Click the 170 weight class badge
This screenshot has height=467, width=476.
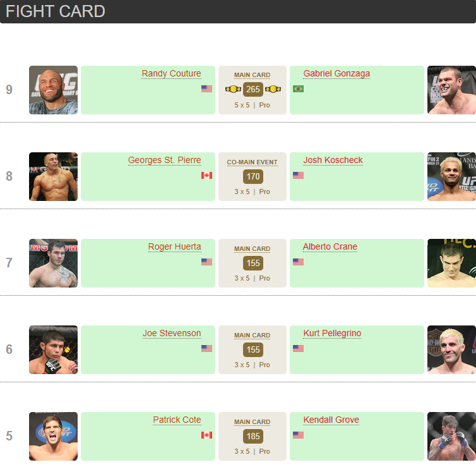click(x=253, y=176)
